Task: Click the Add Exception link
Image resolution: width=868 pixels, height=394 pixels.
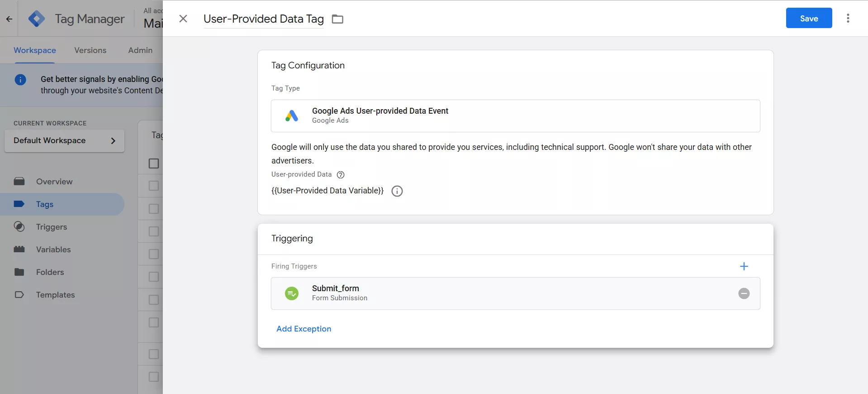Action: (304, 329)
